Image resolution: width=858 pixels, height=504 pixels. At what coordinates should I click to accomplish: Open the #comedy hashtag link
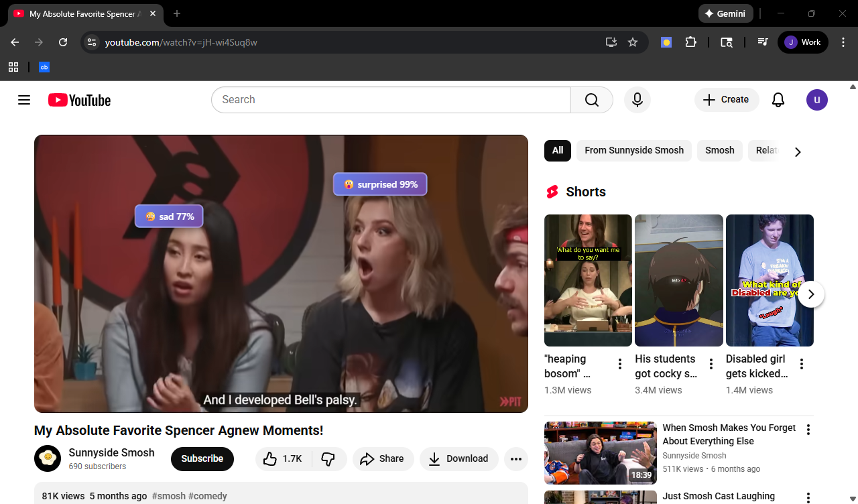[208, 496]
